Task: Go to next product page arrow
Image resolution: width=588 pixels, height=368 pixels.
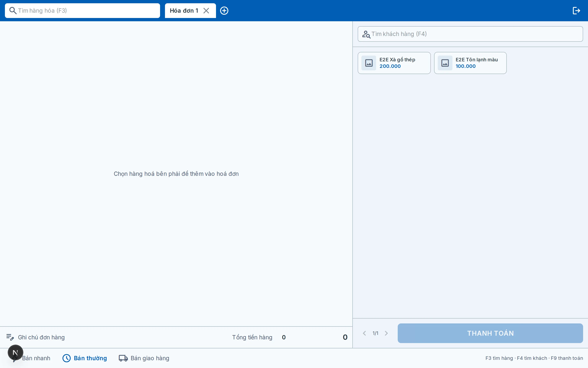Action: click(x=386, y=333)
